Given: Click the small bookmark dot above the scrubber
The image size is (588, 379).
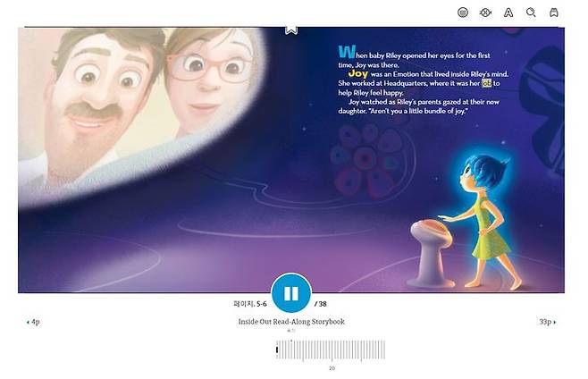Looking at the screenshot, I should (x=291, y=341).
